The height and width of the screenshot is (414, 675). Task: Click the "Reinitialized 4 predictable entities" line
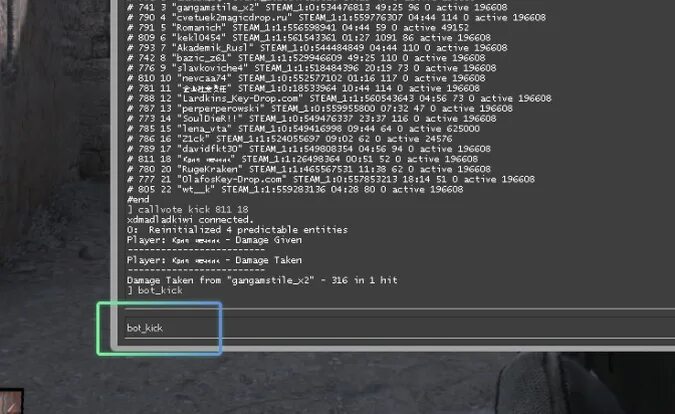click(237, 230)
